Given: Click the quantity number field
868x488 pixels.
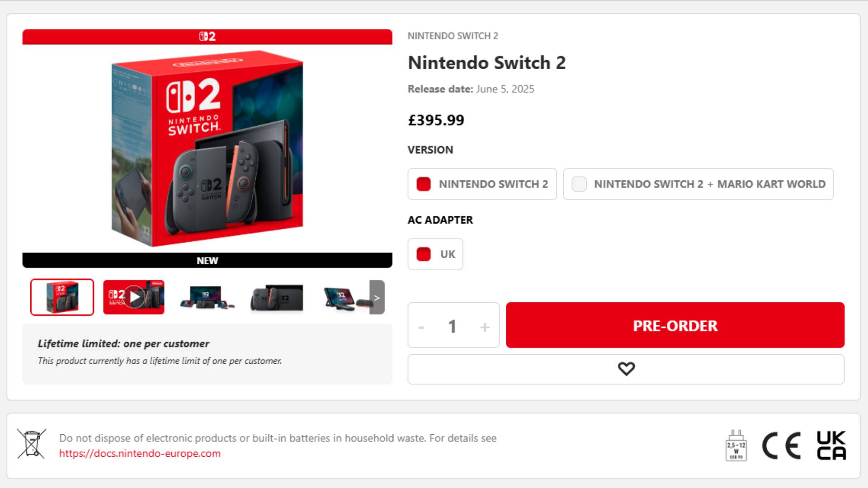Looking at the screenshot, I should click(x=452, y=326).
